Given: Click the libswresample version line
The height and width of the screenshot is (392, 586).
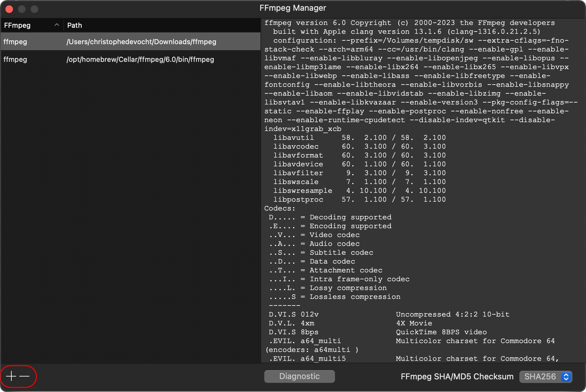Looking at the screenshot, I should (360, 191).
